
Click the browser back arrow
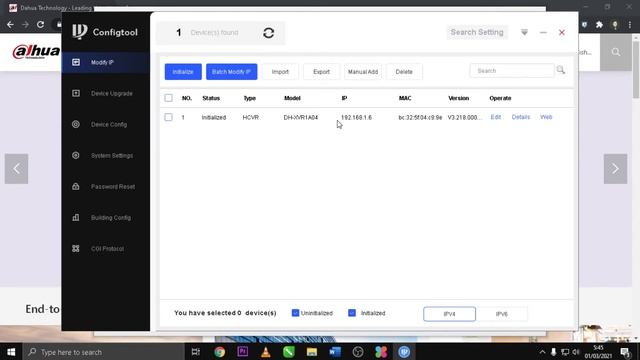click(10, 24)
